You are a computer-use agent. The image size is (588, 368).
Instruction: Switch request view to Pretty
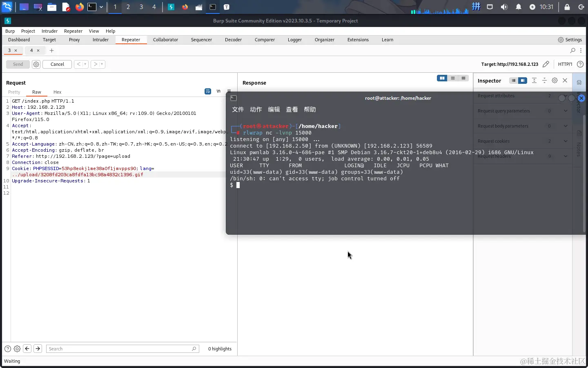pos(14,92)
